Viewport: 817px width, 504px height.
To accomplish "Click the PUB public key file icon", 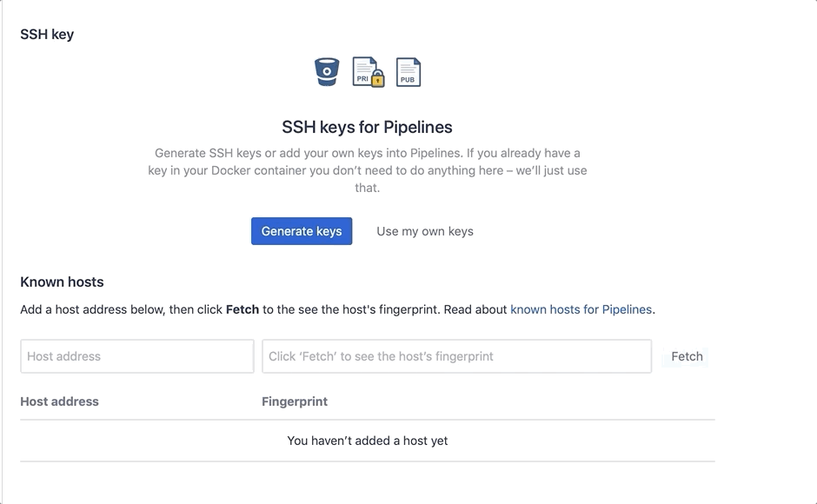I will (408, 72).
